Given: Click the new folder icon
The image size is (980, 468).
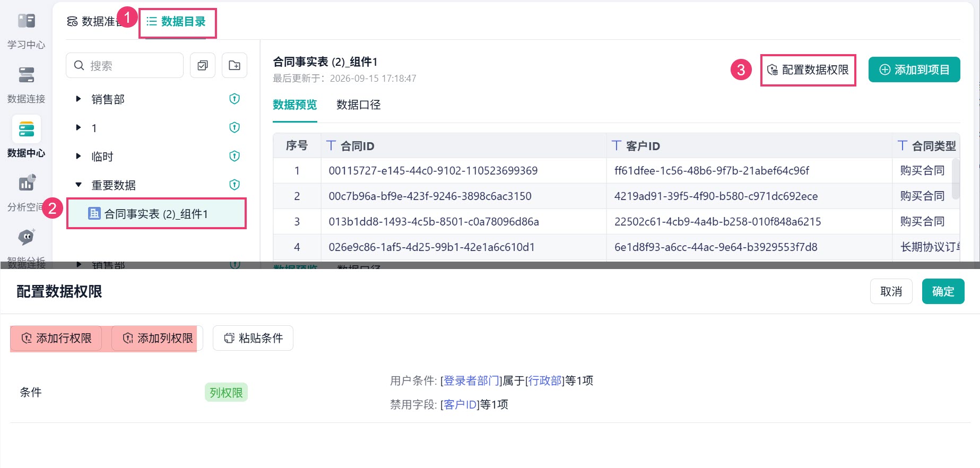Looking at the screenshot, I should click(x=235, y=65).
